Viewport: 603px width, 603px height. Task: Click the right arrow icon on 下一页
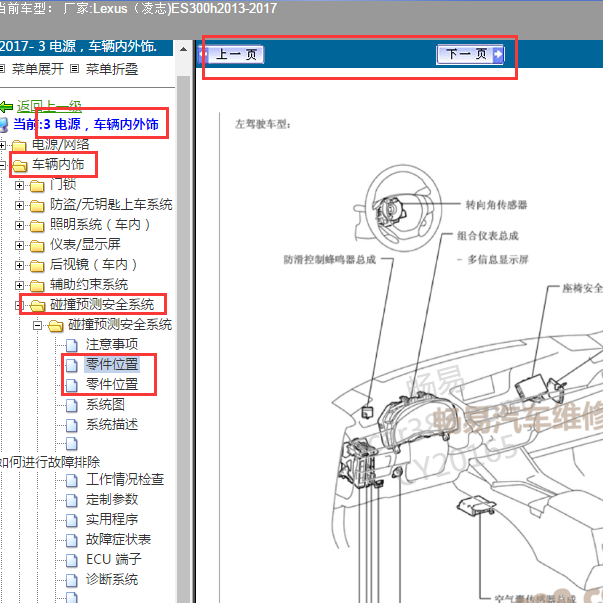[498, 54]
